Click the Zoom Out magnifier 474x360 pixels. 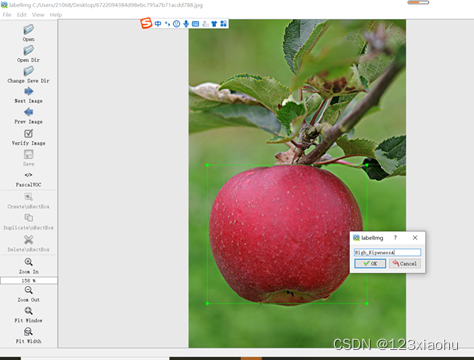28,290
